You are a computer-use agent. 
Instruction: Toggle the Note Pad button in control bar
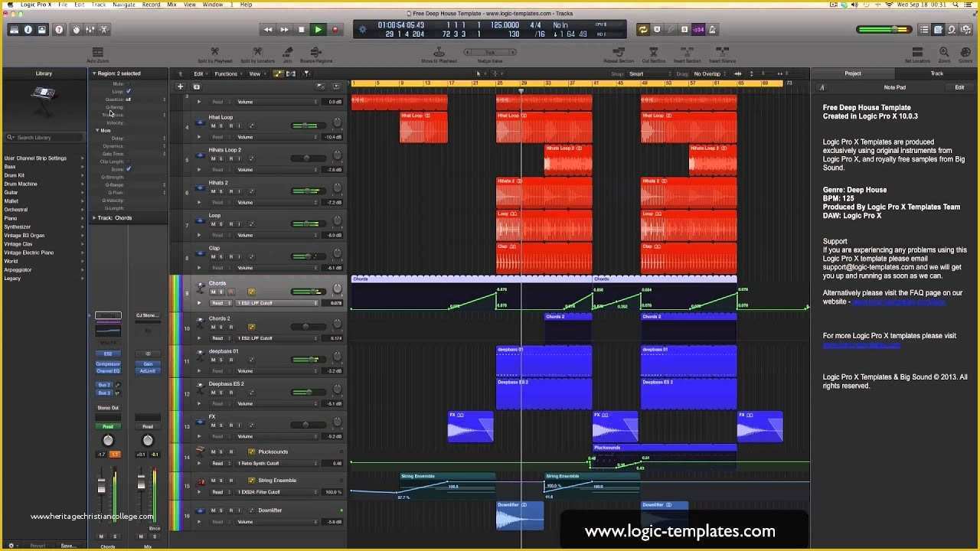(938, 30)
